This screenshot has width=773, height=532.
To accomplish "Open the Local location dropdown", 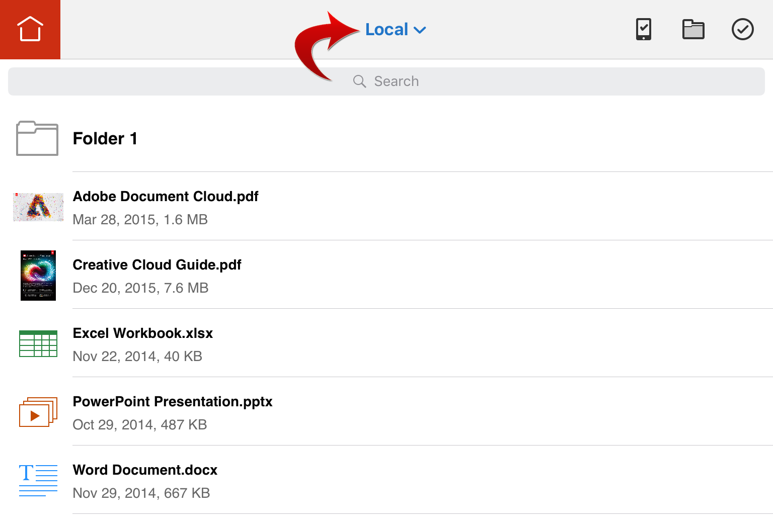I will pyautogui.click(x=396, y=30).
